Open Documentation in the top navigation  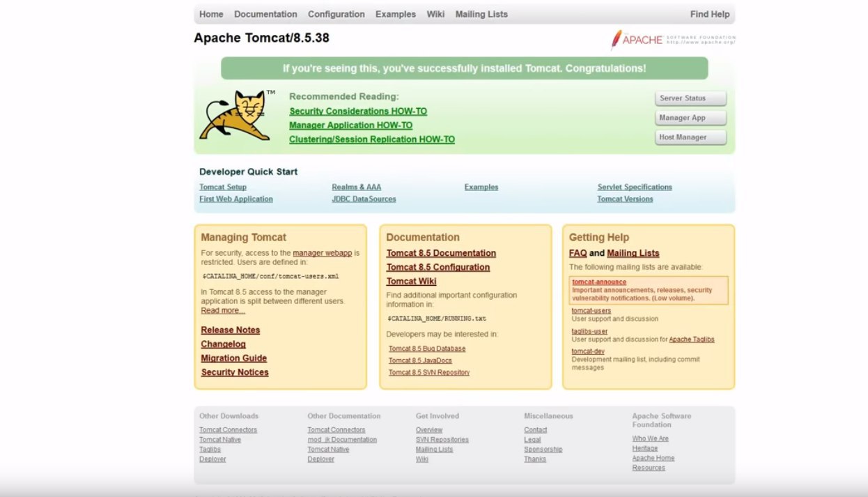tap(265, 14)
